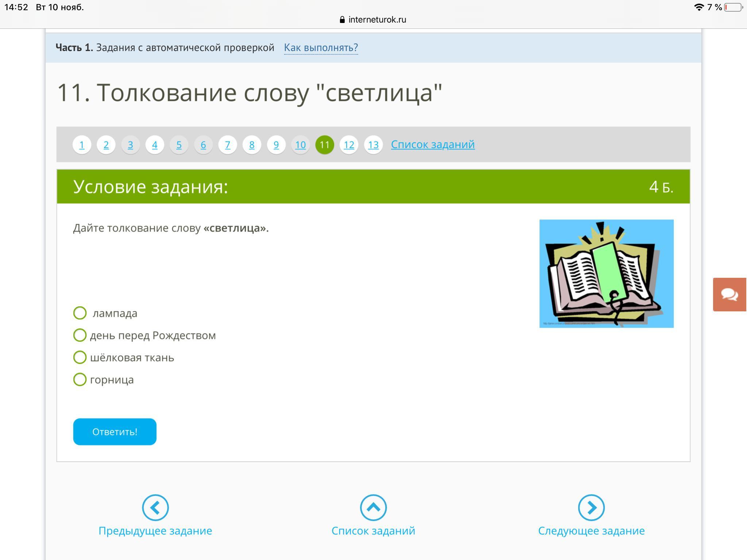Image resolution: width=747 pixels, height=560 pixels.
Task: Tap the lock icon in address bar
Action: point(342,20)
